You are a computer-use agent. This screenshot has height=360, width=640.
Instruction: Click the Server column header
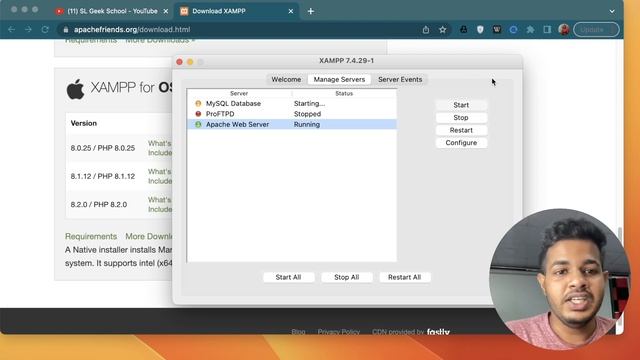pyautogui.click(x=239, y=93)
